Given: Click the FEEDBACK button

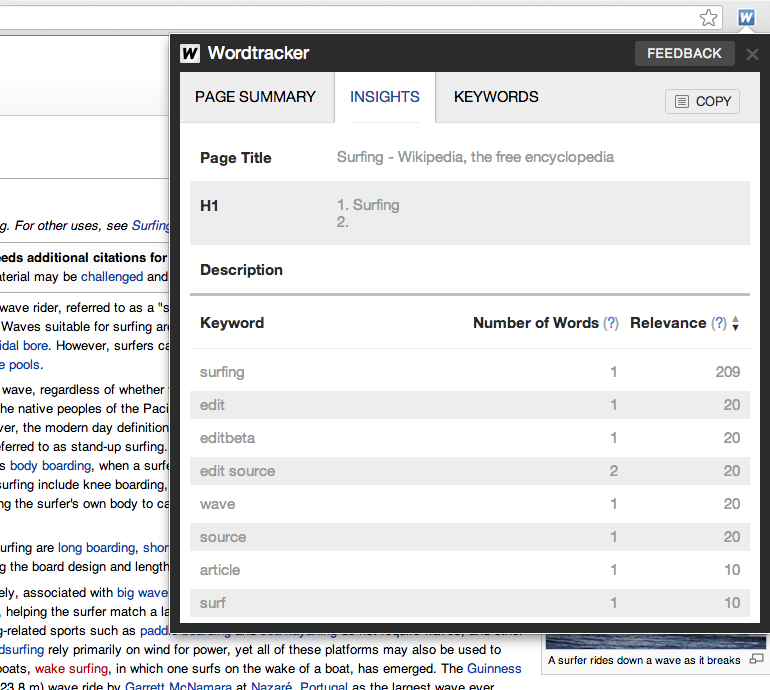Looking at the screenshot, I should click(684, 53).
